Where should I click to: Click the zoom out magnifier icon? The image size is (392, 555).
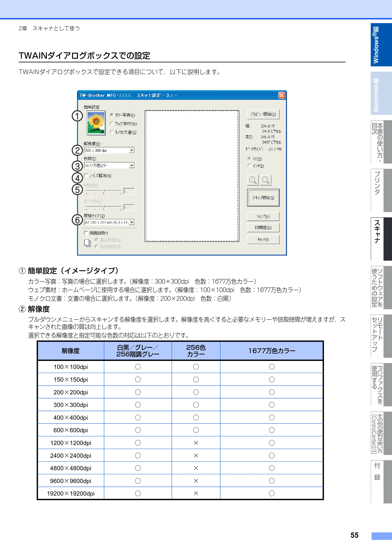point(266,180)
